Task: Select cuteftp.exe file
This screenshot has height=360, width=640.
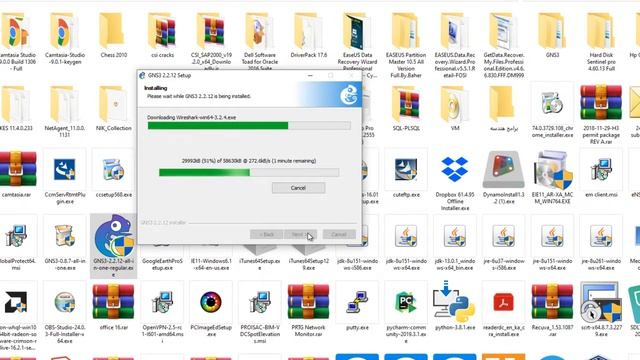Action: click(406, 169)
